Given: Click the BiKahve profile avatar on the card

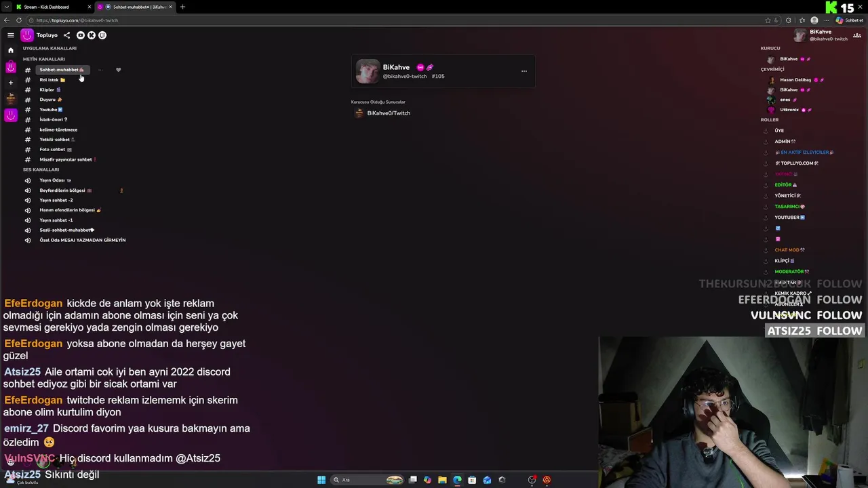Looking at the screenshot, I should pyautogui.click(x=368, y=71).
